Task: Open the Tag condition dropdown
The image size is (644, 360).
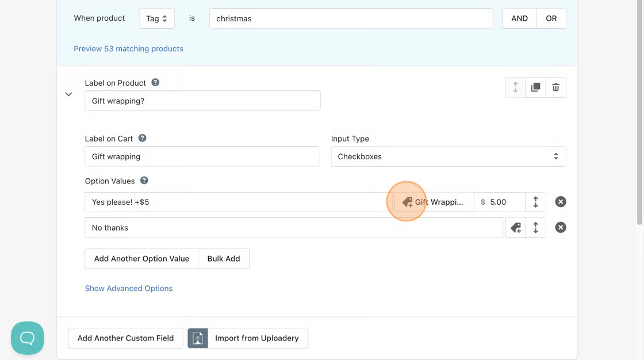Action: point(157,18)
